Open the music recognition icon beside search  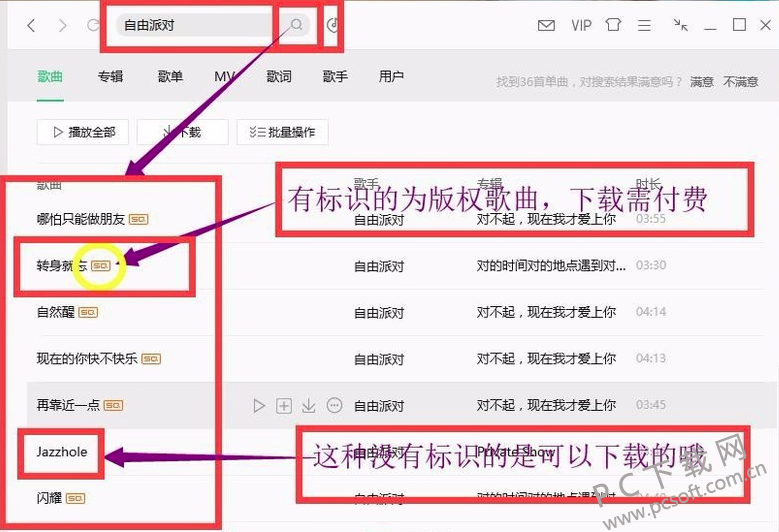pyautogui.click(x=333, y=25)
